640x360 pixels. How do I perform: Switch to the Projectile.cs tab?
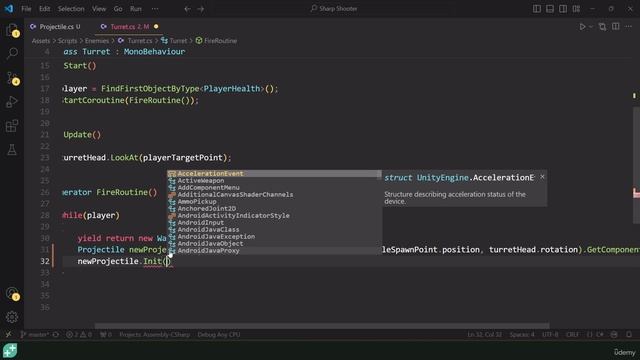coord(56,27)
